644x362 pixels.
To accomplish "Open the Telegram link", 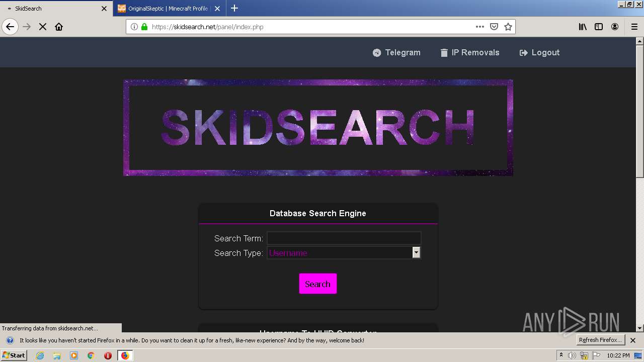I will pos(396,52).
